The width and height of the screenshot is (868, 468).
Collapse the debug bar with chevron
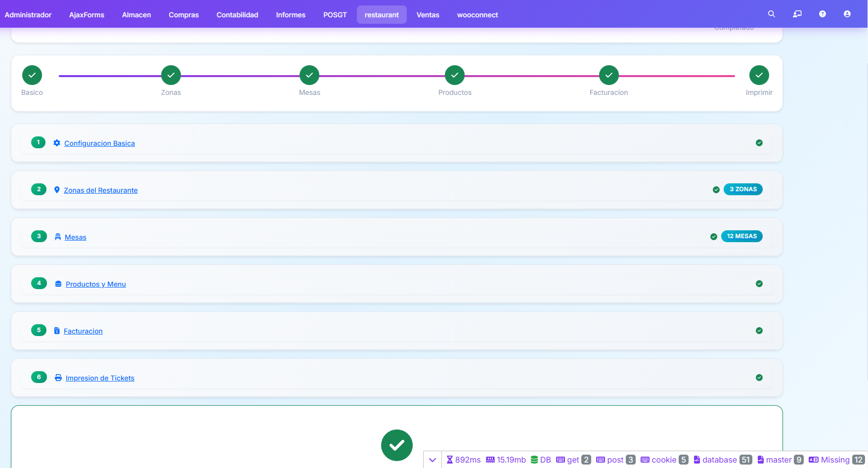tap(433, 460)
